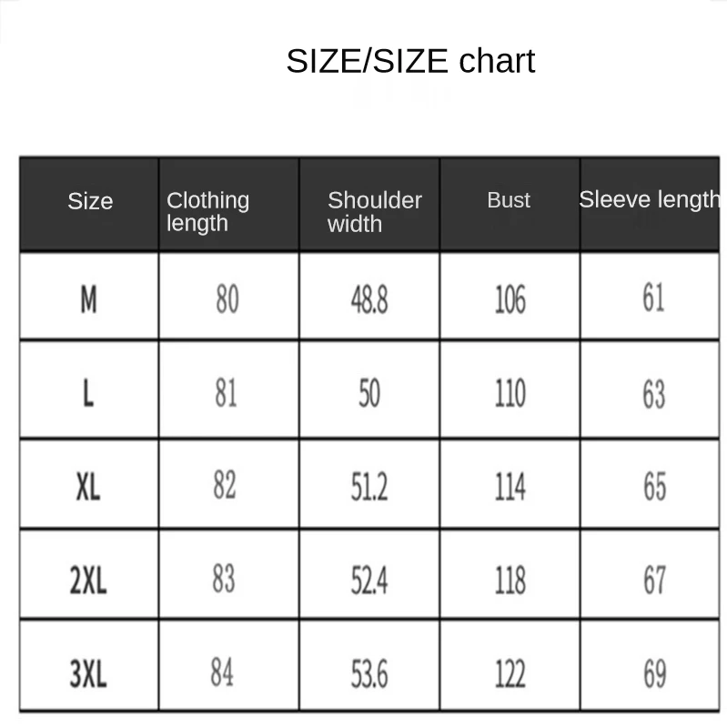Select the Sleeve length column header
This screenshot has height=728, width=727.
pos(649,200)
